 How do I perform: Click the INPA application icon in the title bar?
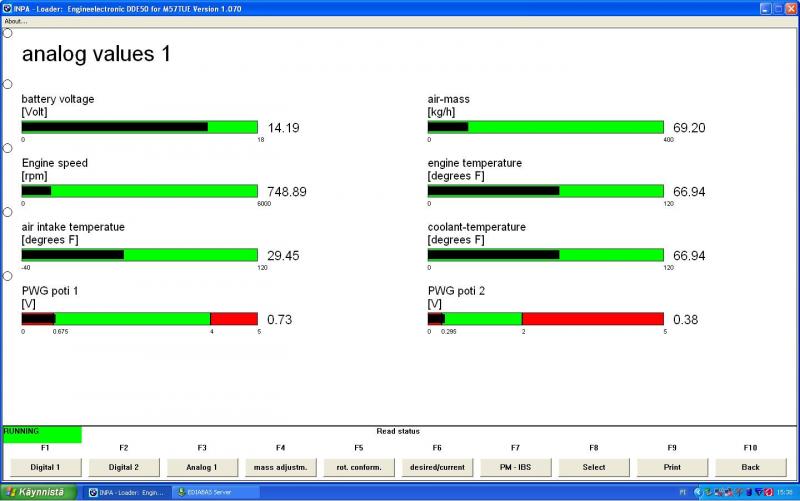pyautogui.click(x=7, y=7)
